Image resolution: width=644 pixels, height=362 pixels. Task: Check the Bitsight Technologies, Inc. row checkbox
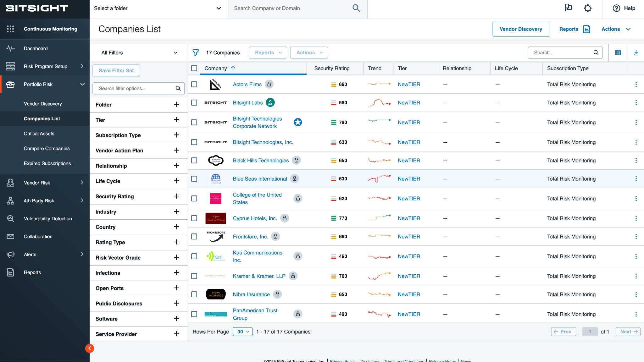point(194,142)
